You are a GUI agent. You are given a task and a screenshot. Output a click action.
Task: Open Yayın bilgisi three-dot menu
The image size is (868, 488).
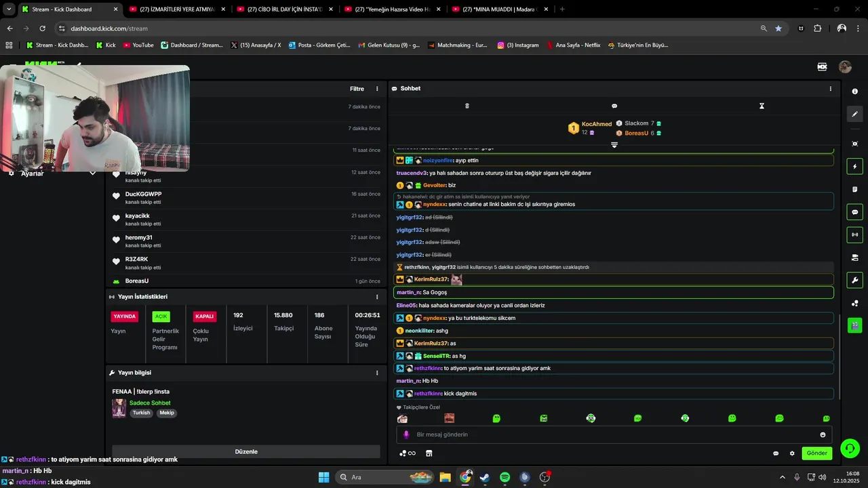(377, 373)
